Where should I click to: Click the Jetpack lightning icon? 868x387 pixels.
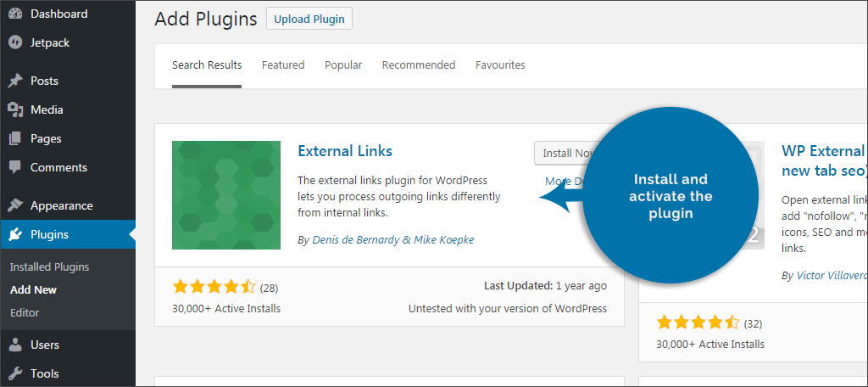click(15, 42)
